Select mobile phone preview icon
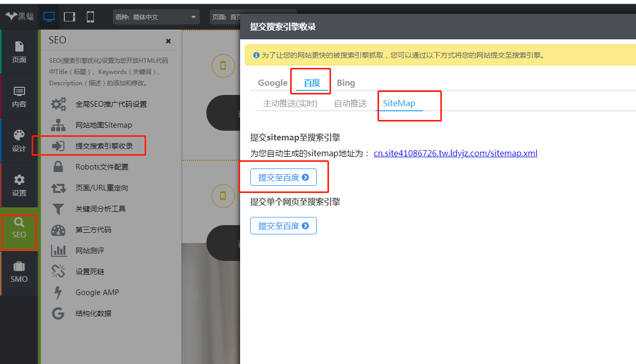636x364 pixels. [90, 17]
